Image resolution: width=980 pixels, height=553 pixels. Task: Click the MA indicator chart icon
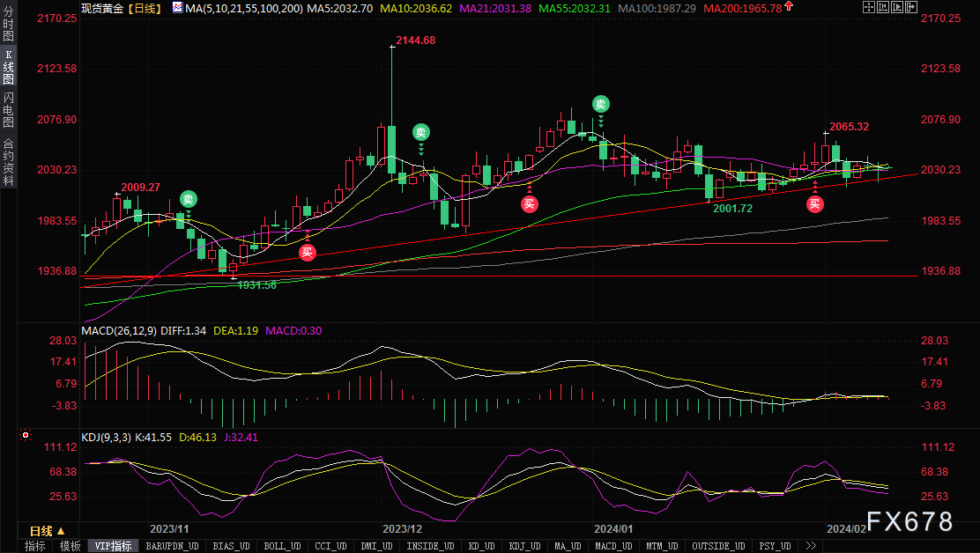coord(177,8)
